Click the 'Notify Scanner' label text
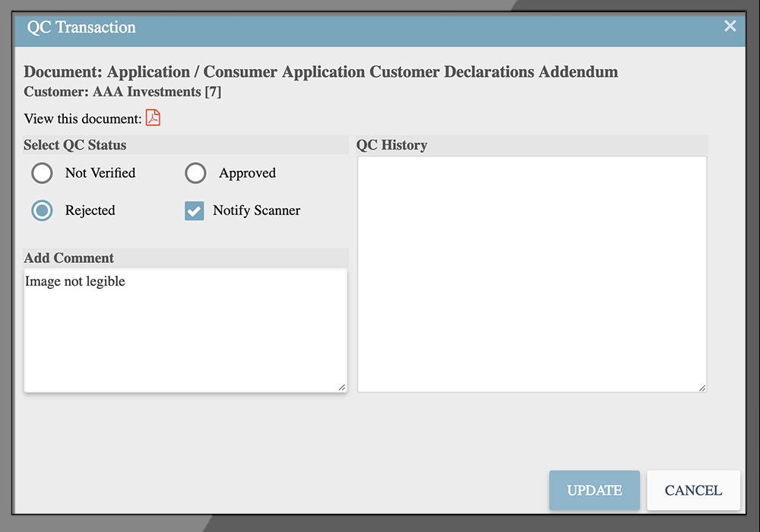The height and width of the screenshot is (532, 760). click(x=256, y=211)
